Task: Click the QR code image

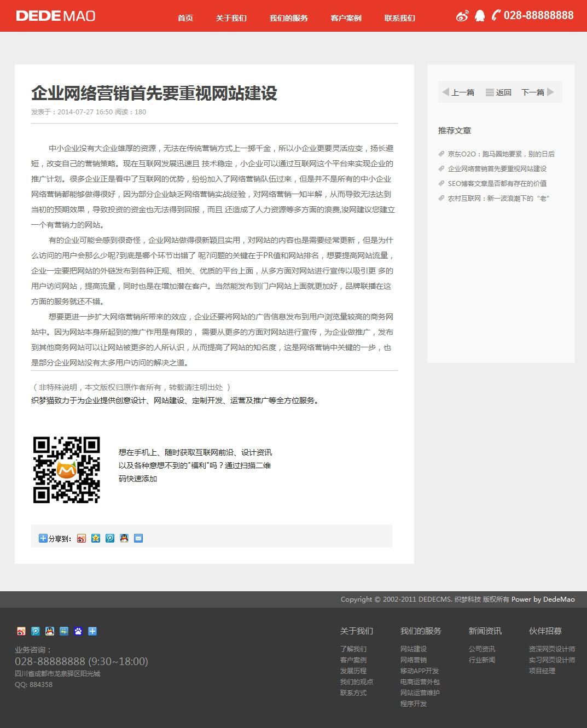Action: [67, 470]
